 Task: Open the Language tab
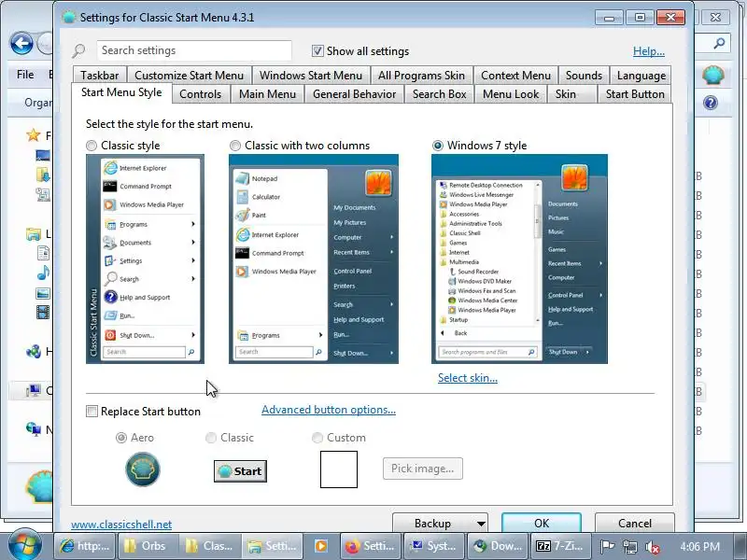point(641,76)
